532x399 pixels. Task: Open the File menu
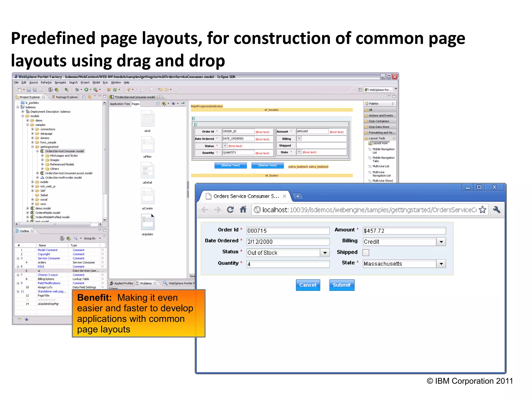16,83
